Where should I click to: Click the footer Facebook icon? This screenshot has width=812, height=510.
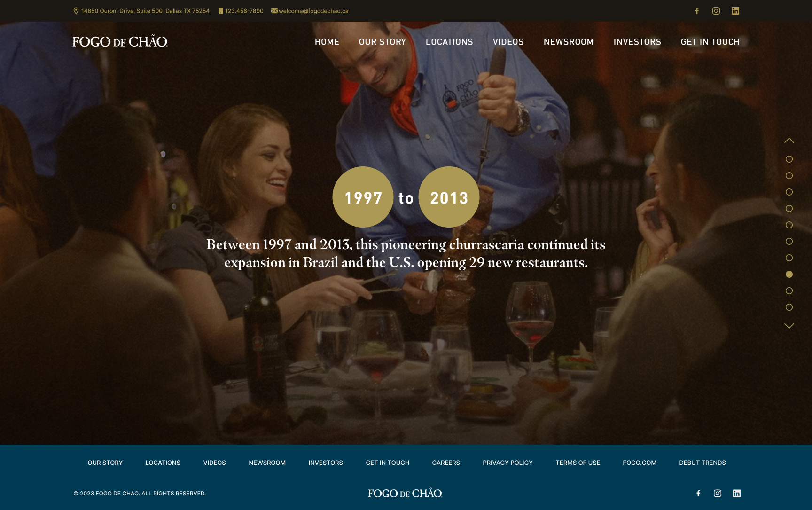(698, 493)
